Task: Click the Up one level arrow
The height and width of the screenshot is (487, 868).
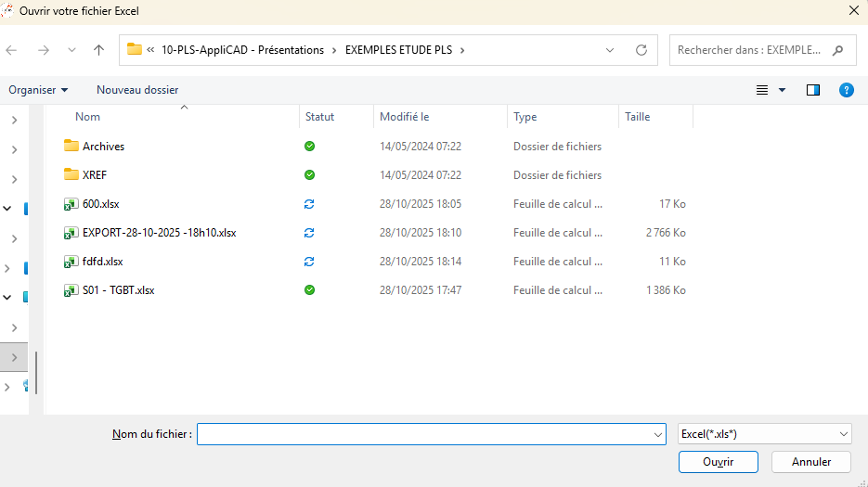Action: point(99,50)
